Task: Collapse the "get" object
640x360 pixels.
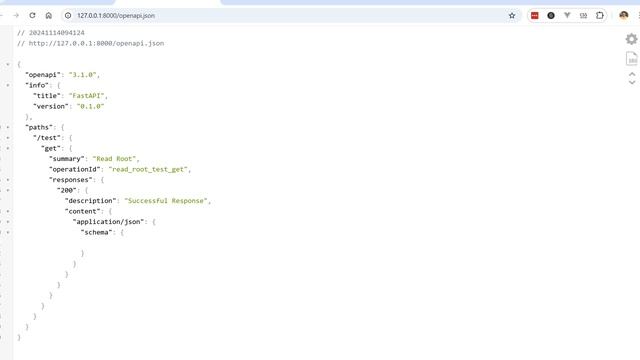Action: 8,149
